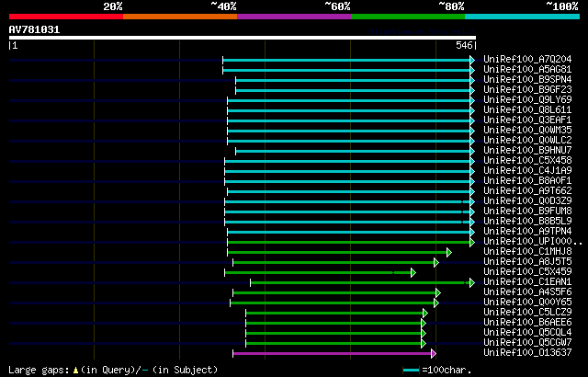The image size is (588, 377).
Task: Select the UniRef100_Q5CQL4 label
Action: tap(527, 333)
